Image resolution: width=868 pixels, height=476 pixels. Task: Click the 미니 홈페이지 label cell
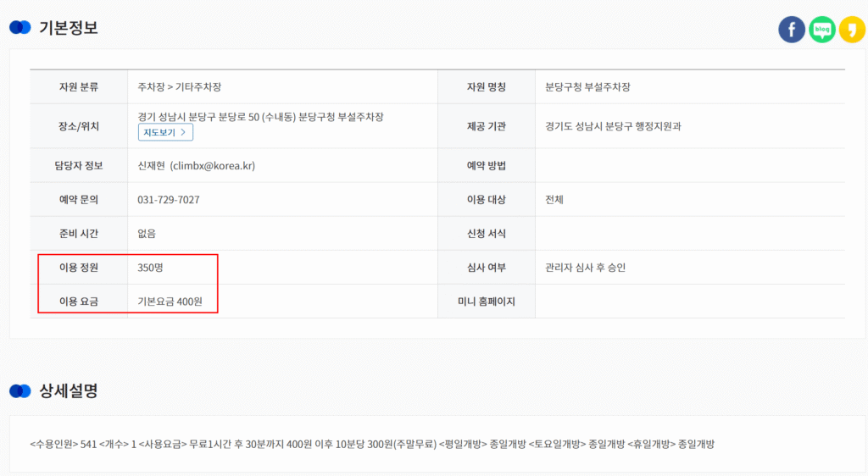pyautogui.click(x=486, y=302)
